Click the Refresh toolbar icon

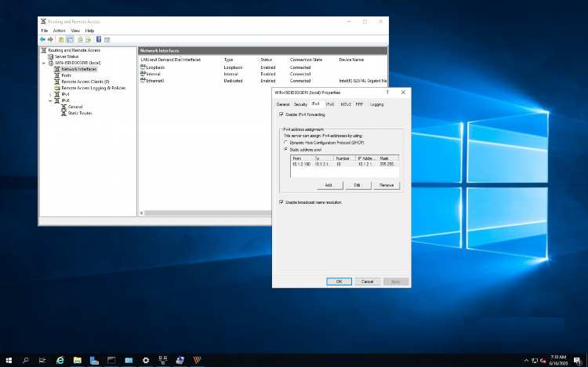(x=80, y=39)
